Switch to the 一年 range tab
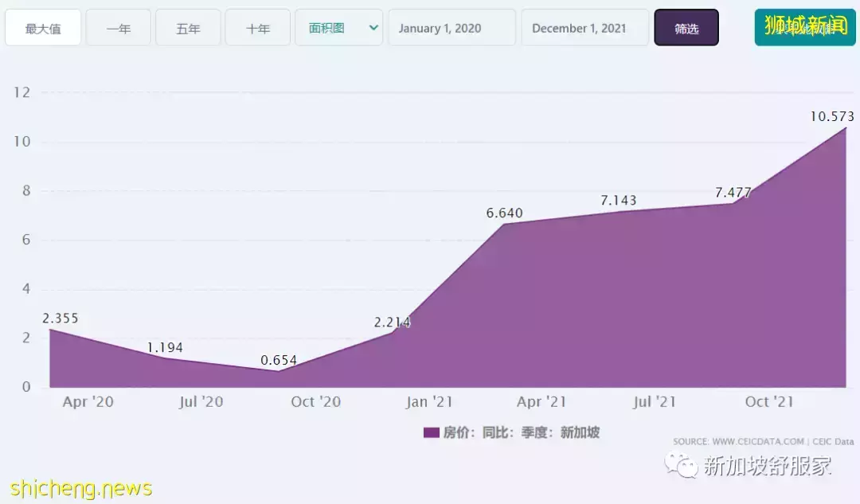This screenshot has height=504, width=860. pyautogui.click(x=119, y=28)
